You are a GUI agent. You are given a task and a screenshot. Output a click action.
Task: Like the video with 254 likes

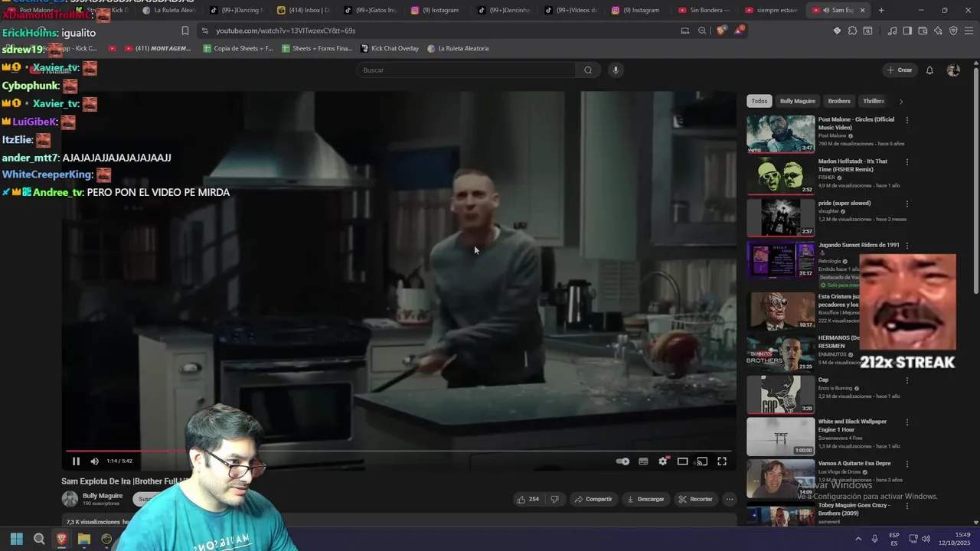point(528,499)
